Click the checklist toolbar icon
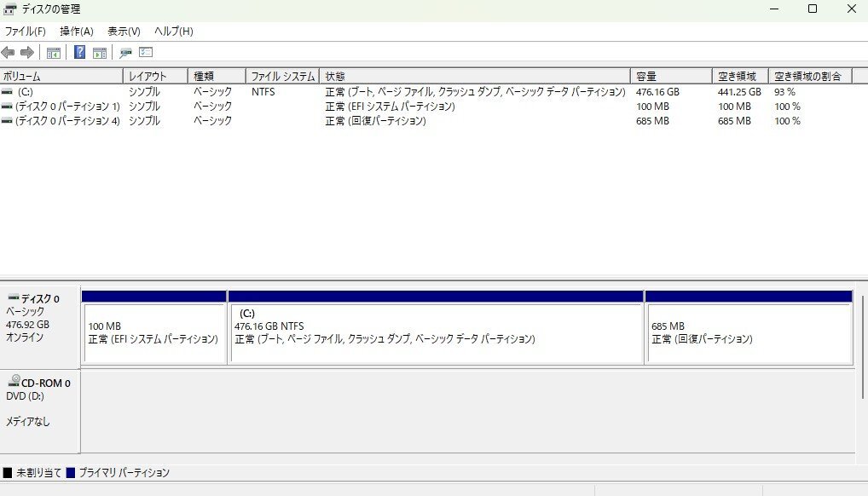This screenshot has height=496, width=868. coord(147,52)
